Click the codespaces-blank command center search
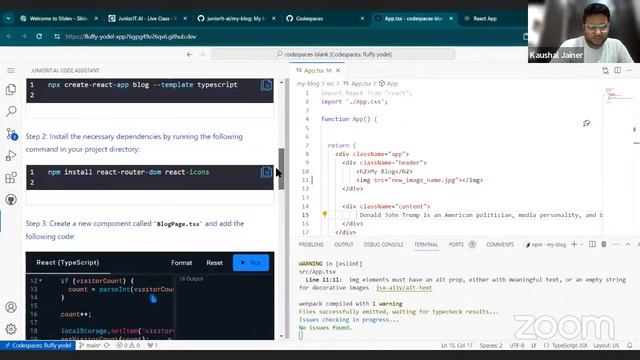The image size is (640, 360). click(x=333, y=54)
